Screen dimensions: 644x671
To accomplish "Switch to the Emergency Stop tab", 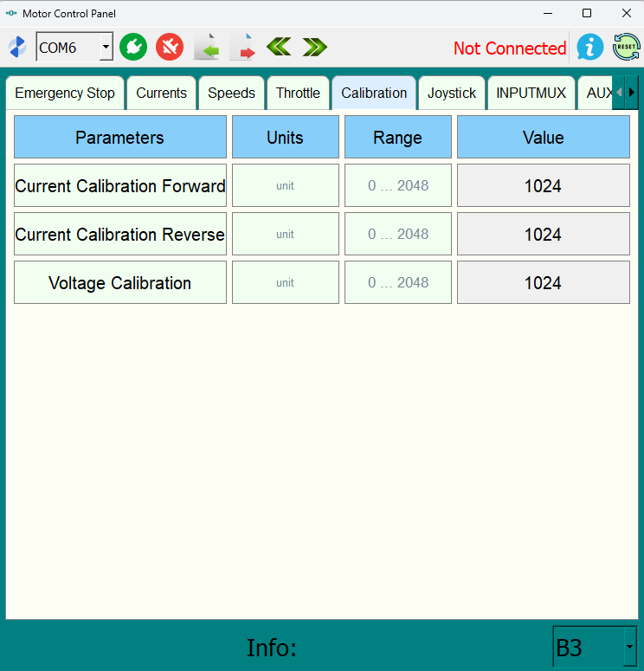I will pyautogui.click(x=65, y=93).
